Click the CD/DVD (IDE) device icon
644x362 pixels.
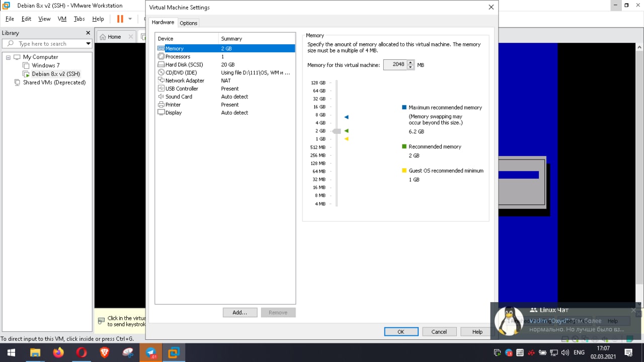(x=161, y=73)
